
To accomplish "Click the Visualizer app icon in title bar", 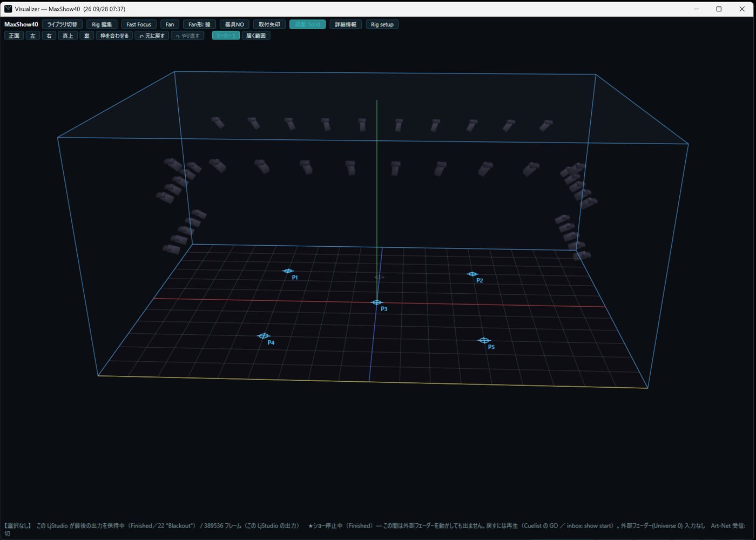I will click(x=8, y=9).
